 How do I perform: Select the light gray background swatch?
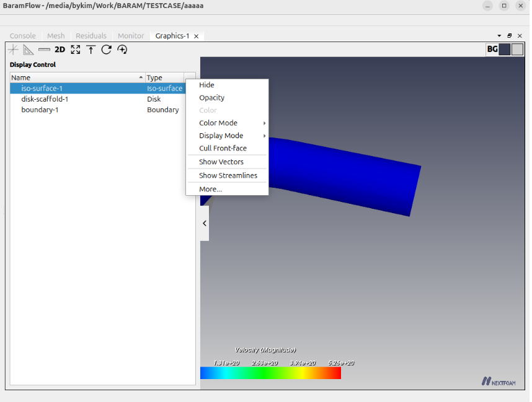tap(517, 50)
